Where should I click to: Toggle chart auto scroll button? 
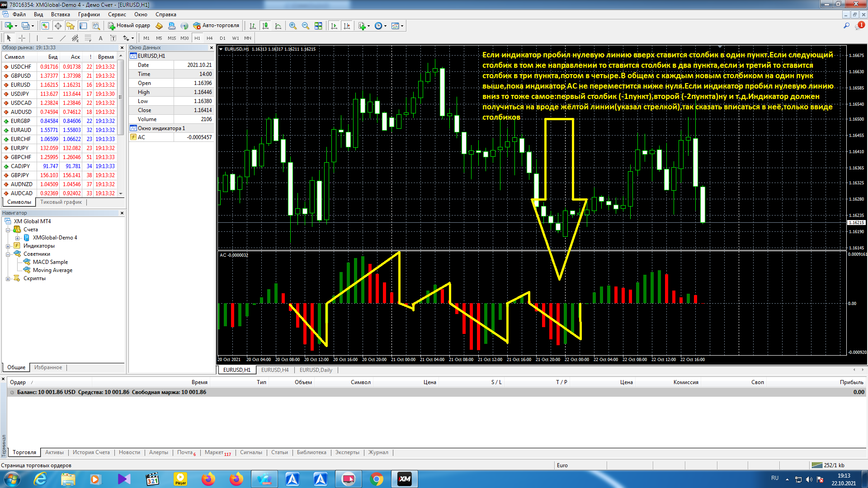pyautogui.click(x=334, y=26)
